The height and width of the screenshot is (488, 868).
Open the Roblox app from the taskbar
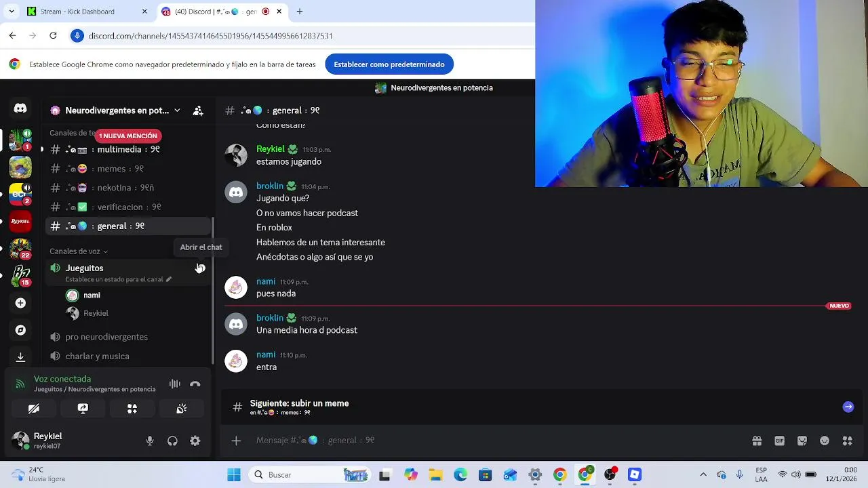pyautogui.click(x=634, y=474)
